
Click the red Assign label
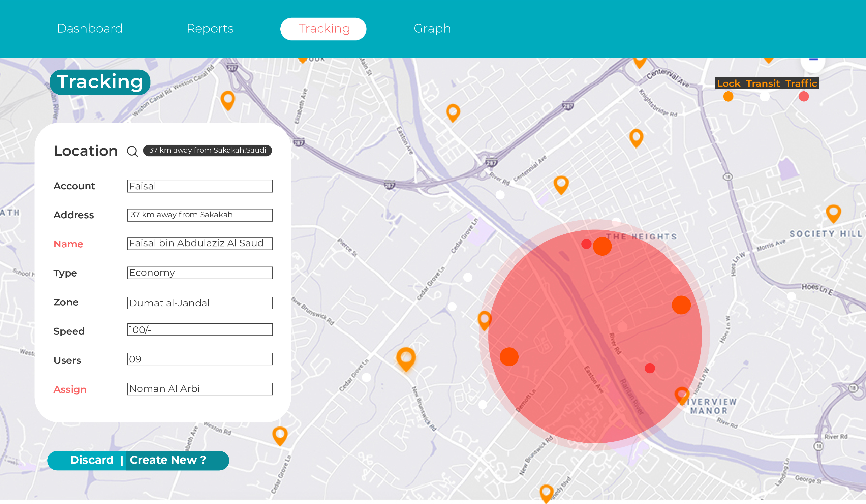click(x=70, y=390)
